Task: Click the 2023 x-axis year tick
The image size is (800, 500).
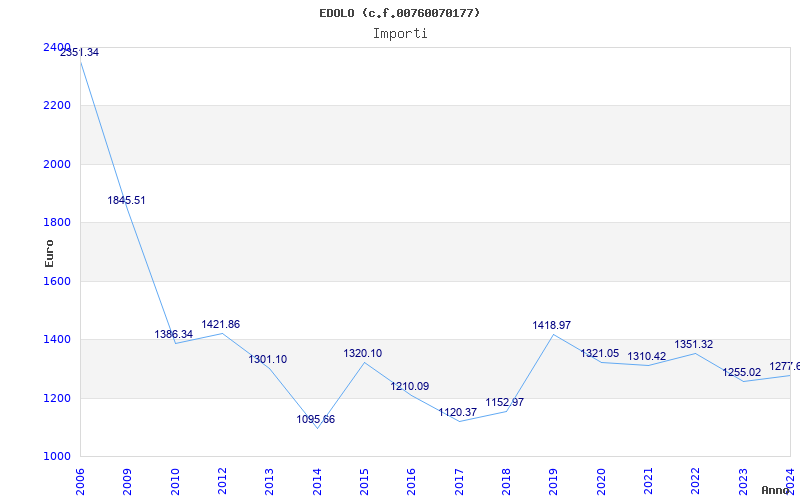Action: click(x=743, y=482)
